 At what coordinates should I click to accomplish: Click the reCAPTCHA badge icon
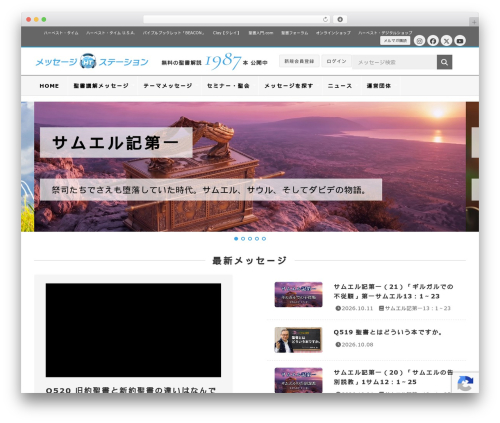(x=465, y=383)
